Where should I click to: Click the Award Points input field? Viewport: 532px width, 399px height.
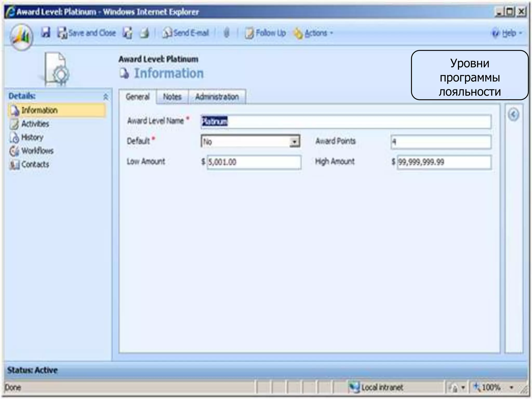pos(441,142)
